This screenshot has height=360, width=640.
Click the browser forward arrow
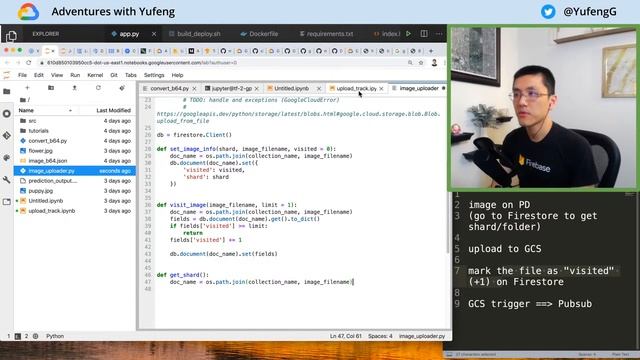tap(18, 63)
